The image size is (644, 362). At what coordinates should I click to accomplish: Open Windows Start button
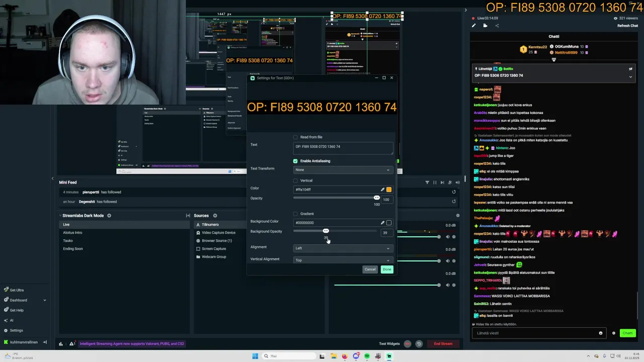pos(255,356)
